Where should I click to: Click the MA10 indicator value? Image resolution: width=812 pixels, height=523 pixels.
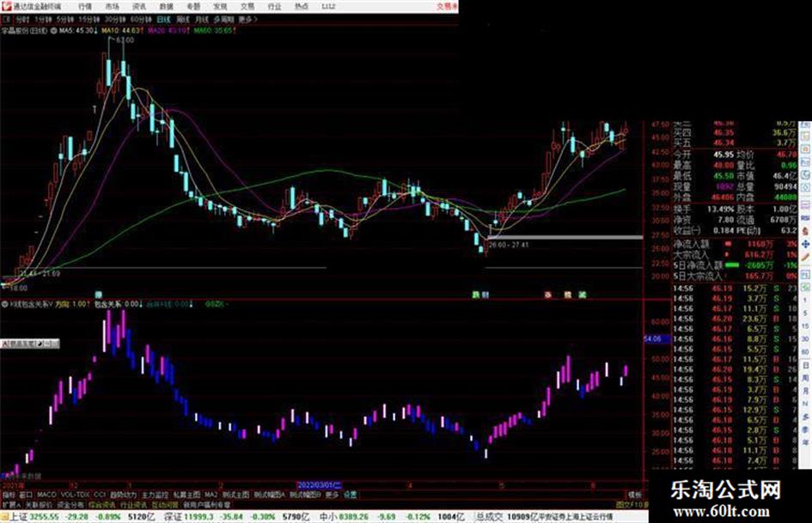[122, 31]
